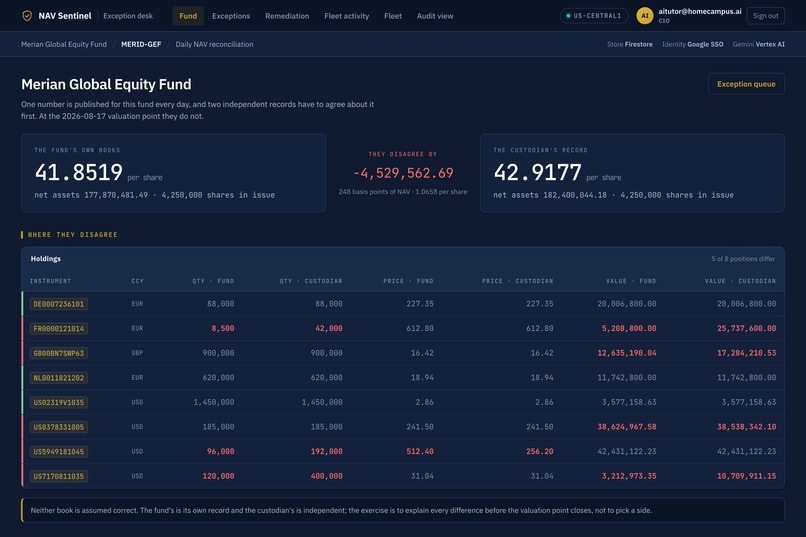Image resolution: width=806 pixels, height=537 pixels.
Task: Click VALUE · FUND column header
Action: click(x=631, y=281)
